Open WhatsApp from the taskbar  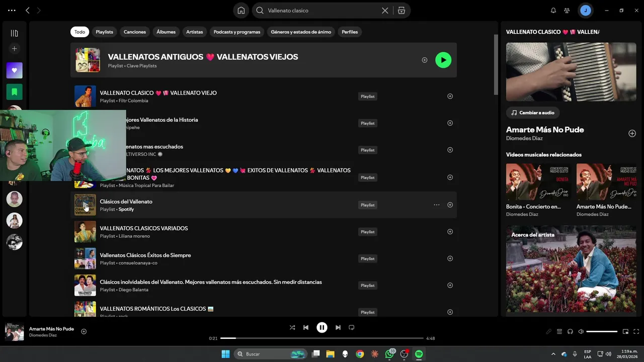tap(389, 354)
